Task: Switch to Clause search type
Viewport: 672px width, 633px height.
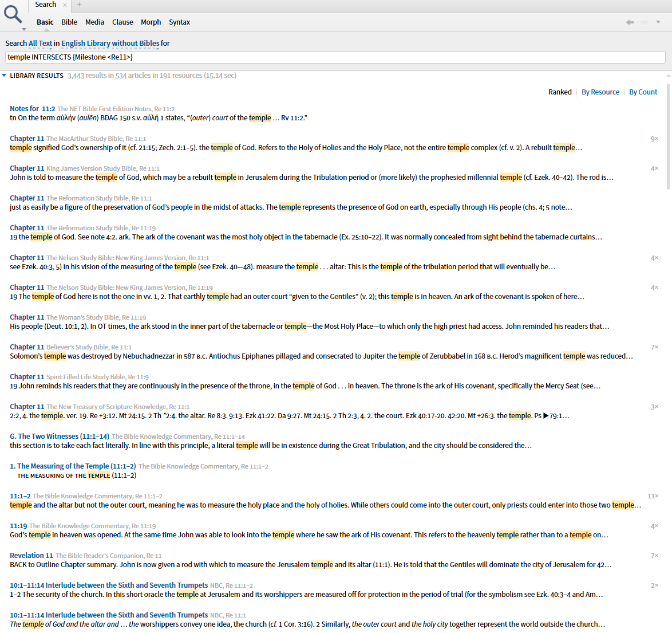Action: coord(122,22)
